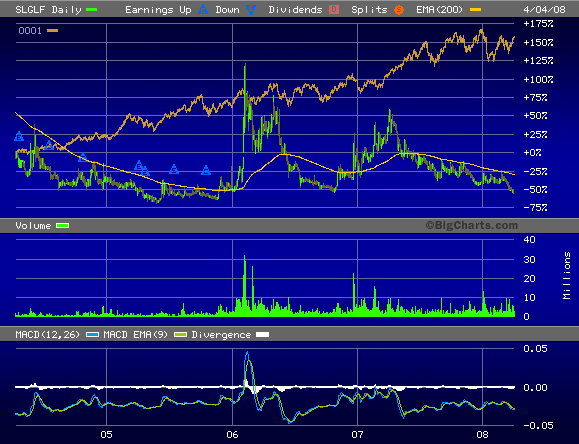Click the 0001 comparison index label
This screenshot has height=444, width=579.
30,31
